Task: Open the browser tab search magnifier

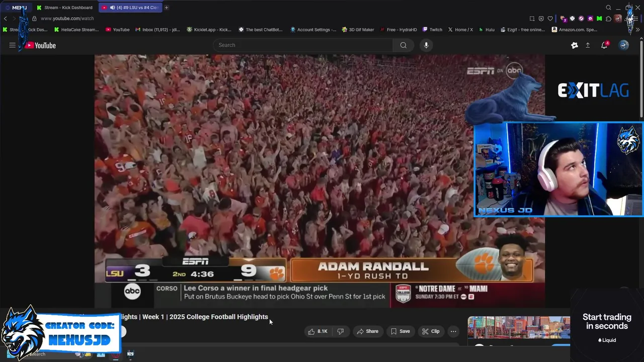Action: coord(608,8)
